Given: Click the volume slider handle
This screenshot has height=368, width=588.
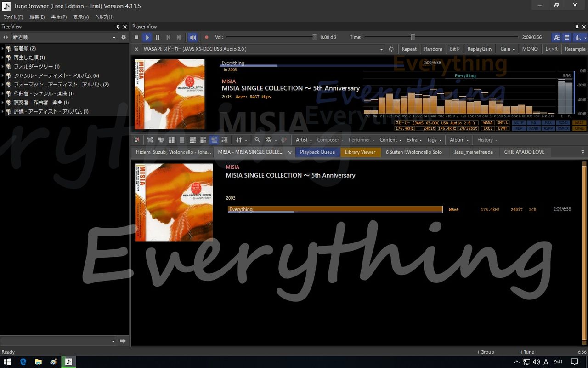Looking at the screenshot, I should coord(314,37).
